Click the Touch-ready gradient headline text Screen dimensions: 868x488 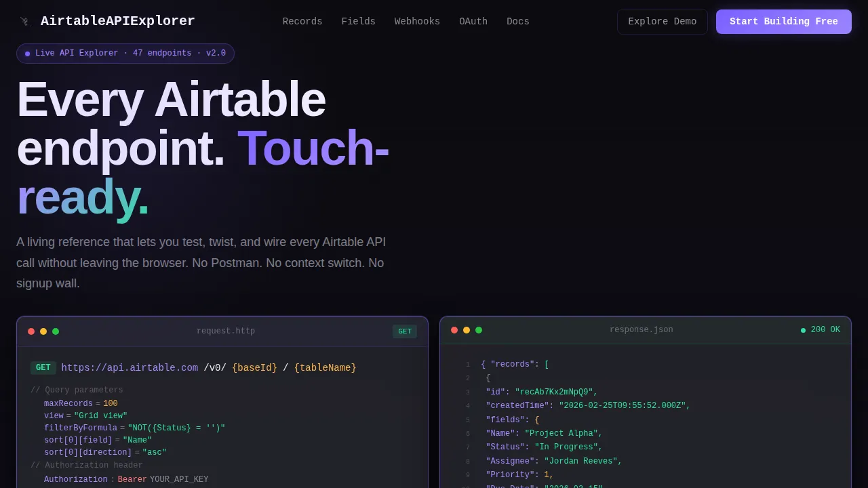(x=203, y=173)
